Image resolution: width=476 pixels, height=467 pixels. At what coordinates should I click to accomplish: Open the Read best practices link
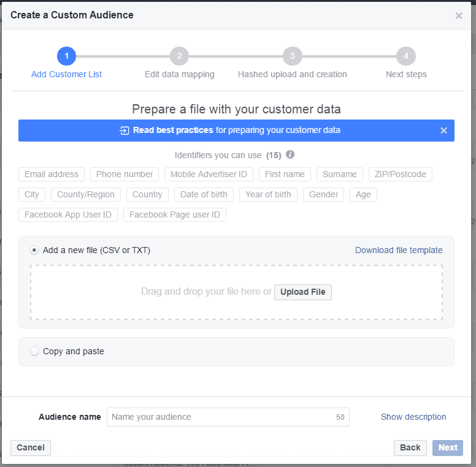[x=173, y=131]
